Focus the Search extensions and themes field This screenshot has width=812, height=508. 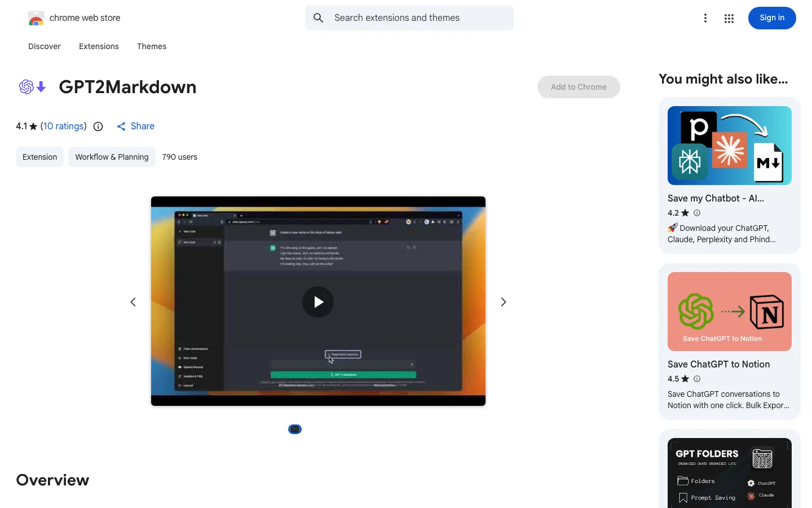409,18
